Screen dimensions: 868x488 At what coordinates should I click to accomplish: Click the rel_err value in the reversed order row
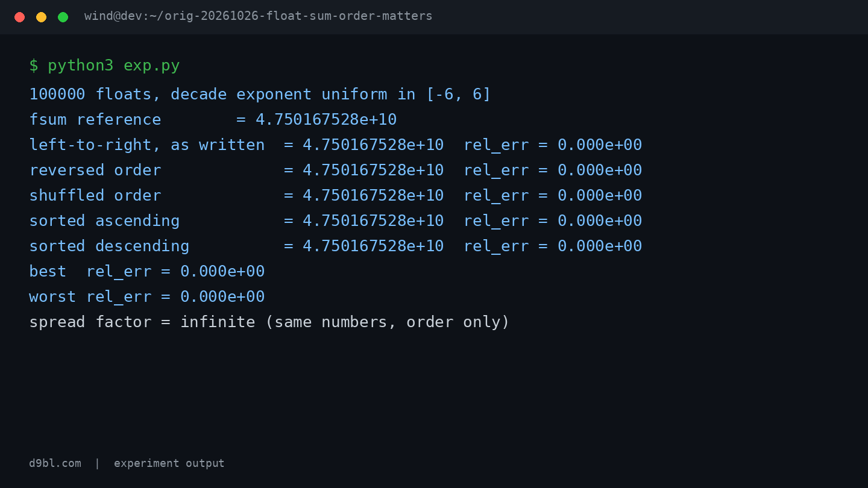tap(600, 170)
